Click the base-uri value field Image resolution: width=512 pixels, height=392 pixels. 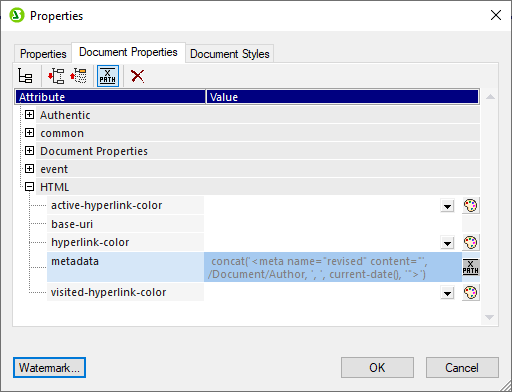coord(333,224)
